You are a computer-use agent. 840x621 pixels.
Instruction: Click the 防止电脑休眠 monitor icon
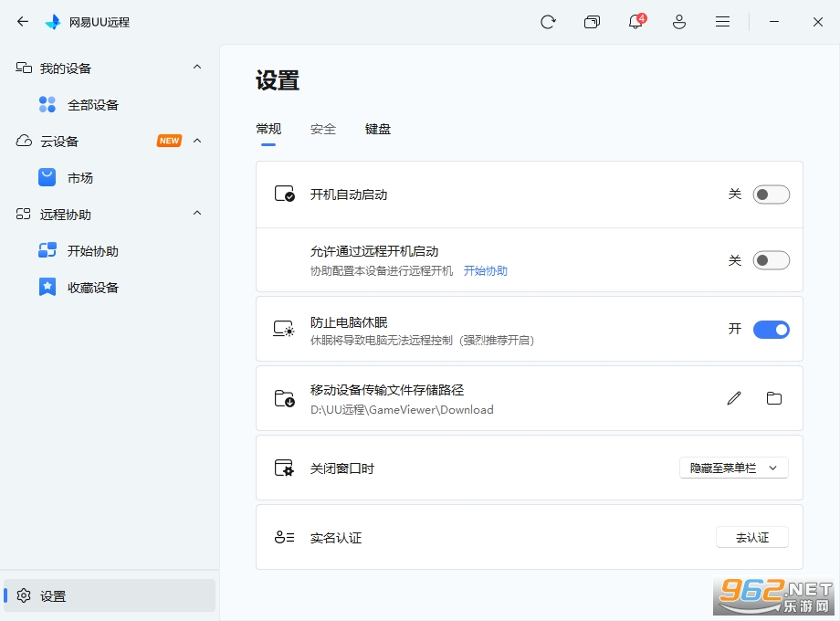click(284, 329)
